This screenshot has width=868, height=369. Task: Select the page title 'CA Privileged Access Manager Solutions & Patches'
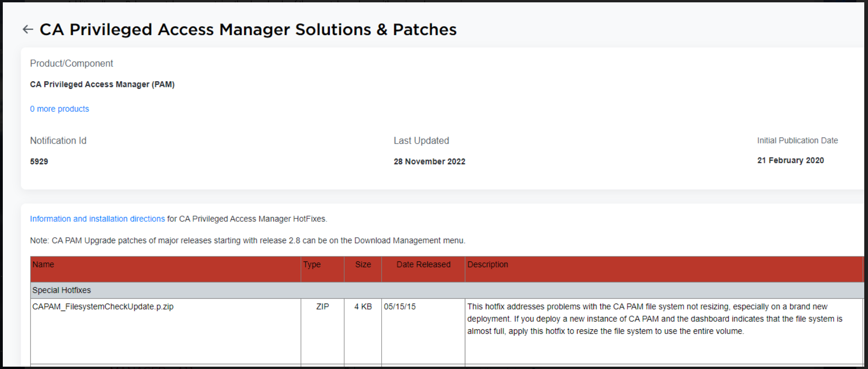click(248, 29)
